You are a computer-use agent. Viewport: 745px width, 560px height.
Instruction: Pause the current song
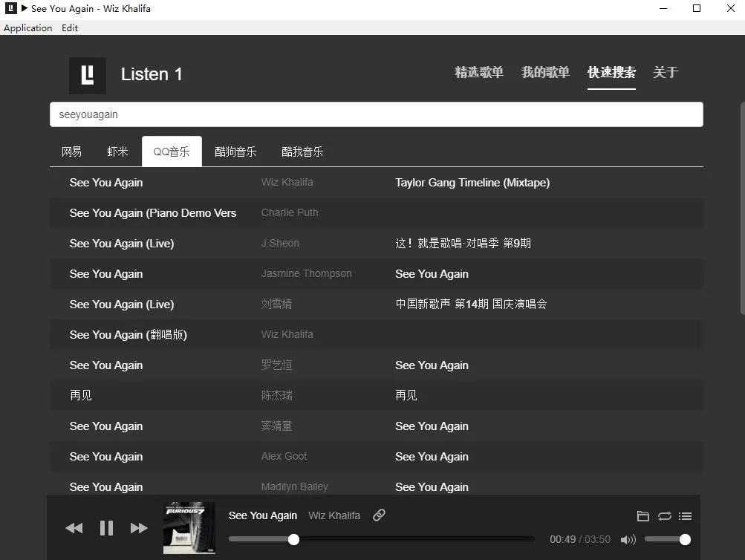tap(106, 528)
